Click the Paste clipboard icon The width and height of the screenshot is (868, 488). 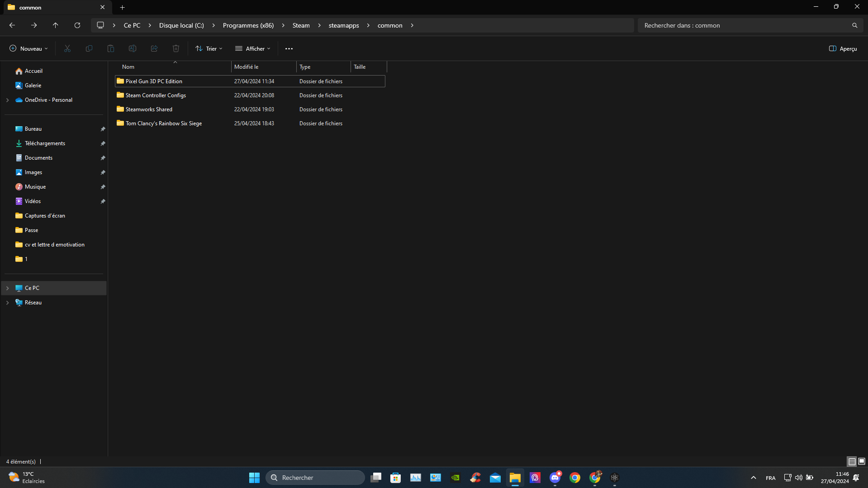(x=111, y=48)
